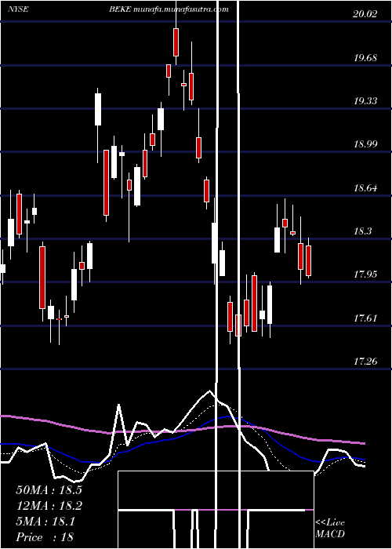392x549 pixels.
Task: Click the NYSE exchange label
Action: coord(18,9)
